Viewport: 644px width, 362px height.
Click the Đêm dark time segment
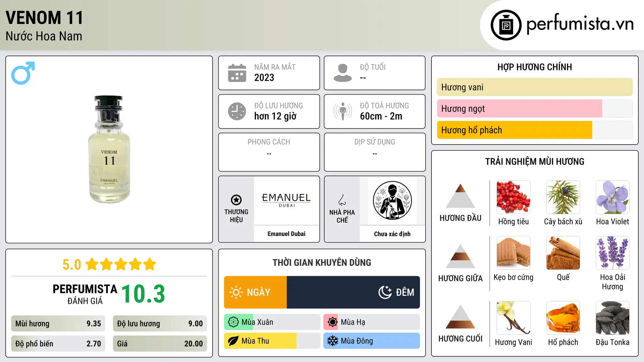(353, 292)
